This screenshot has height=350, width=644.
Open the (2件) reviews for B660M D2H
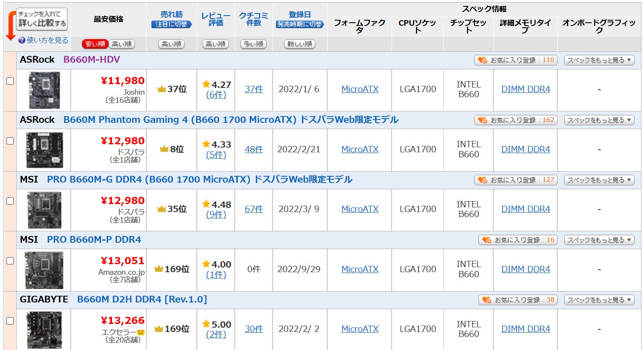pyautogui.click(x=216, y=334)
